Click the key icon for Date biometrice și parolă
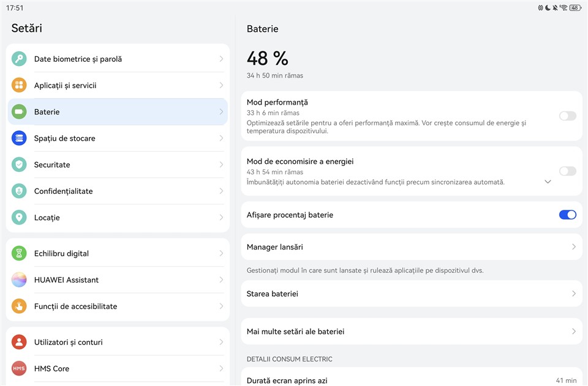The height and width of the screenshot is (386, 588). click(x=19, y=59)
